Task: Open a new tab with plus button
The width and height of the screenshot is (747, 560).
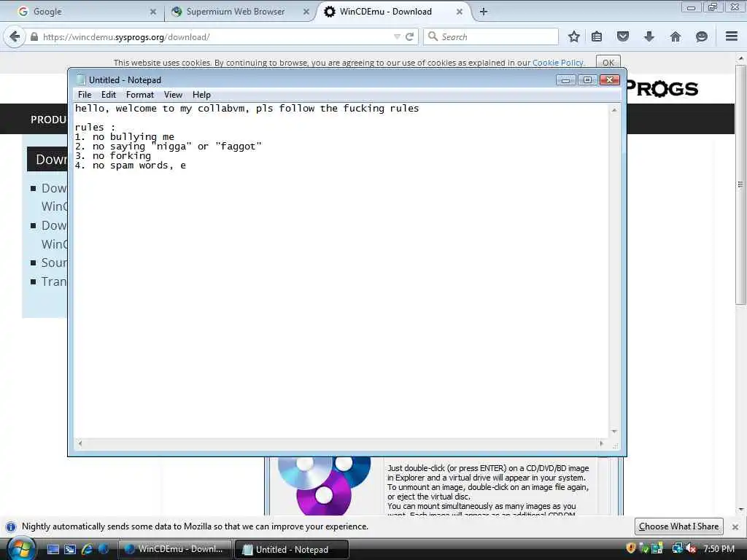Action: (x=484, y=12)
